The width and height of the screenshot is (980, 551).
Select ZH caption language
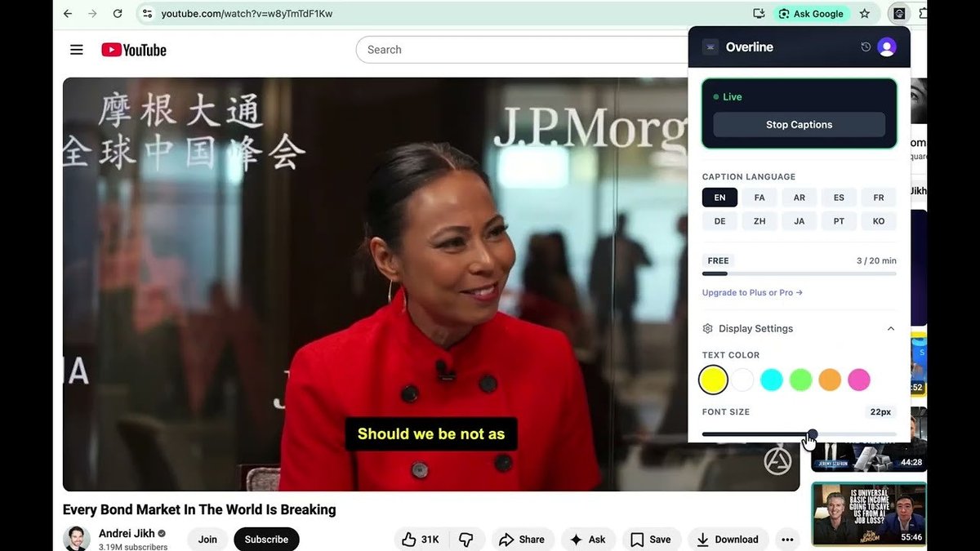(x=759, y=221)
